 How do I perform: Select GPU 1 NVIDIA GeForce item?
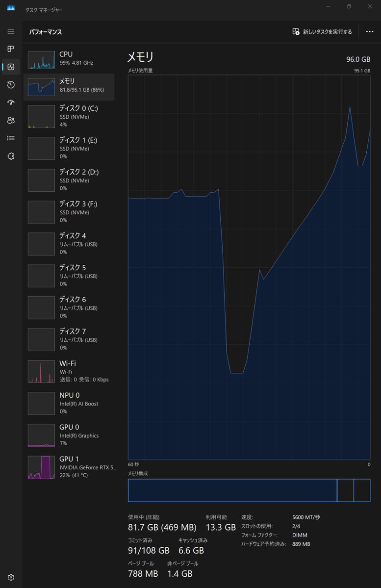point(69,467)
